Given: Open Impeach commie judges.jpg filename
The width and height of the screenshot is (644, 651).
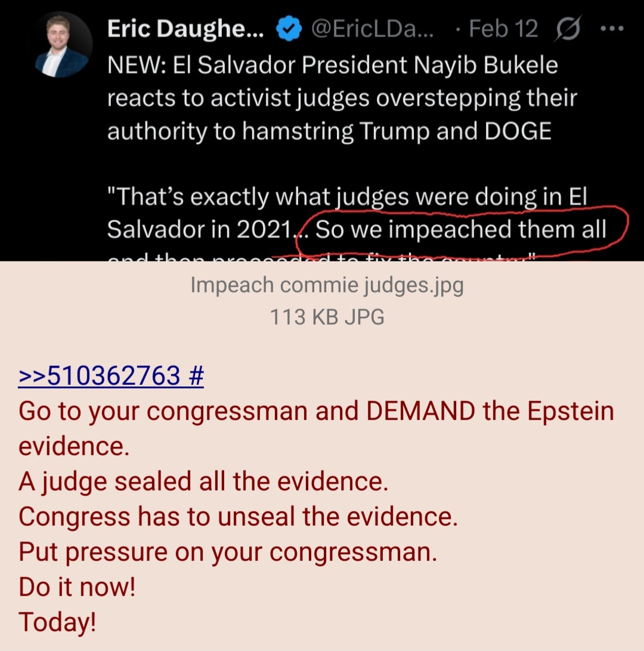Looking at the screenshot, I should pos(327,286).
